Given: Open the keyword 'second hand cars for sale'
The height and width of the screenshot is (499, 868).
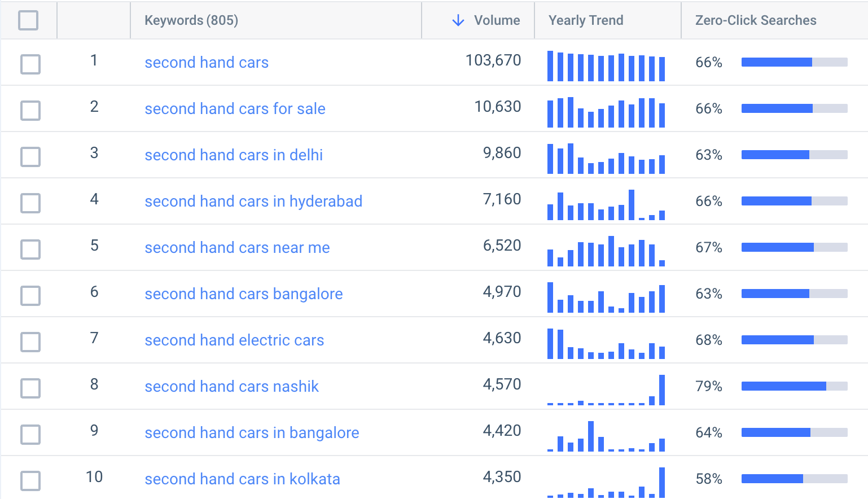Looking at the screenshot, I should (x=235, y=108).
